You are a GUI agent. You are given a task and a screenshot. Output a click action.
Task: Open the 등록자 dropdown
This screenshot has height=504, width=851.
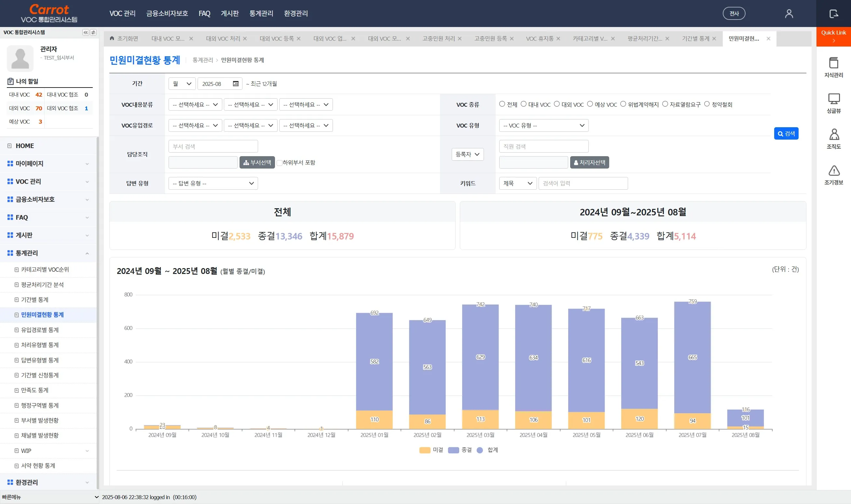(468, 154)
